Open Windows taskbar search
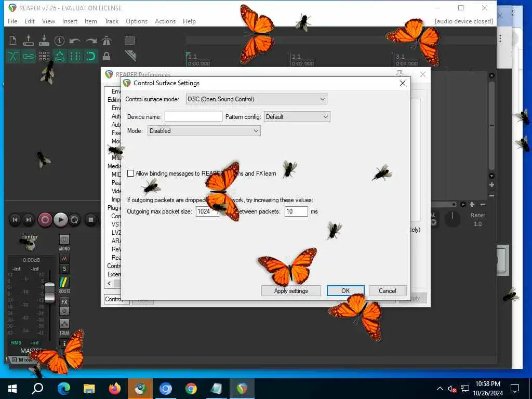The image size is (532, 399). tap(37, 389)
